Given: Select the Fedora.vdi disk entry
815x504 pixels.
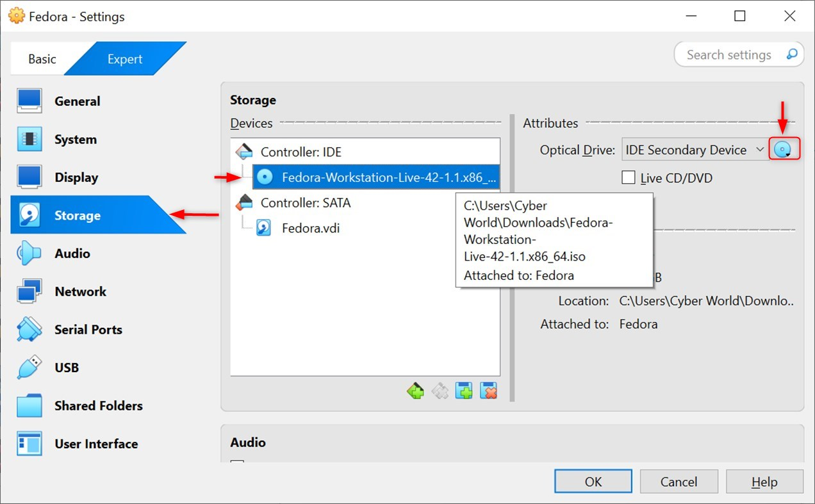Looking at the screenshot, I should 310,228.
